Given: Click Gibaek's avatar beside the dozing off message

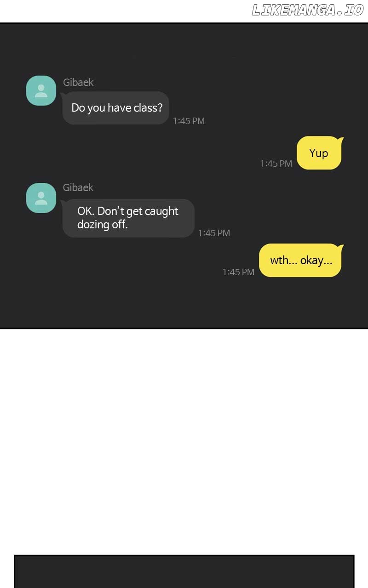Looking at the screenshot, I should (x=41, y=198).
